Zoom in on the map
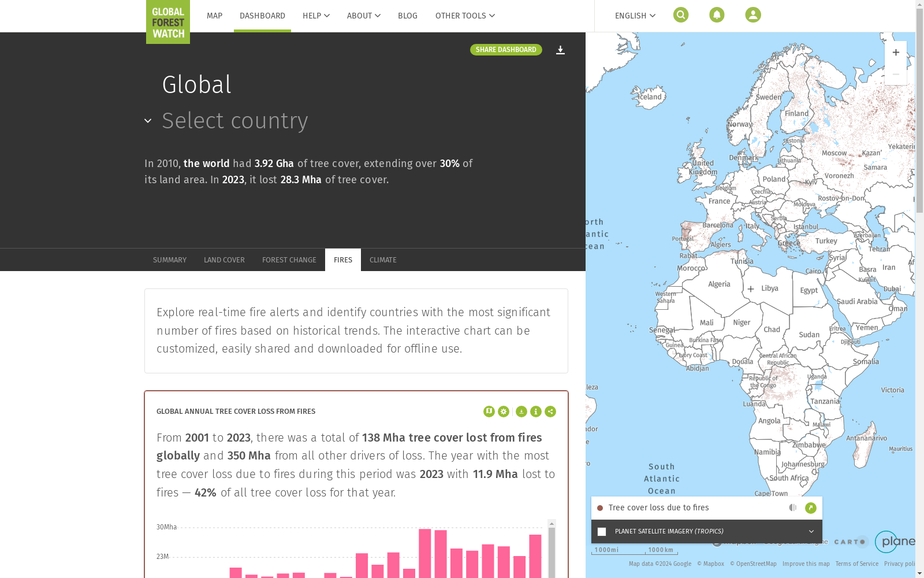 [896, 53]
